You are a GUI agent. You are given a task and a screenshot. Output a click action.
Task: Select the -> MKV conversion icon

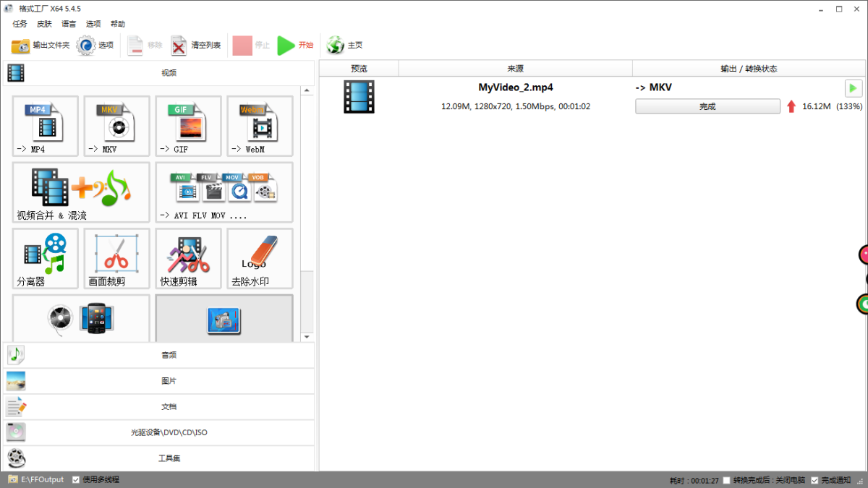click(x=116, y=126)
